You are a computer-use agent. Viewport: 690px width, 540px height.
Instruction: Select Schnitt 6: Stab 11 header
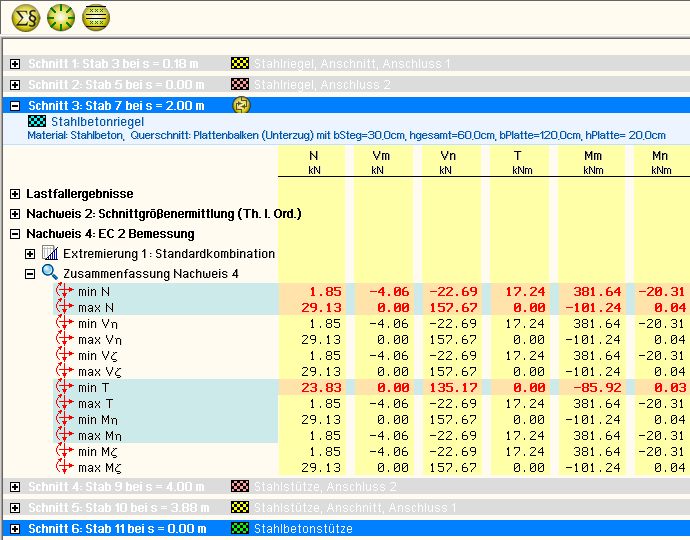pyautogui.click(x=117, y=528)
